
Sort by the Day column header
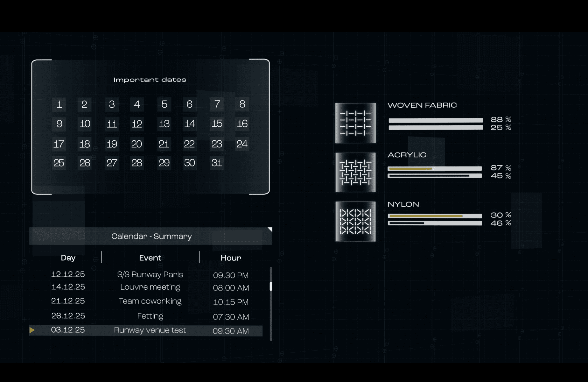(x=68, y=258)
